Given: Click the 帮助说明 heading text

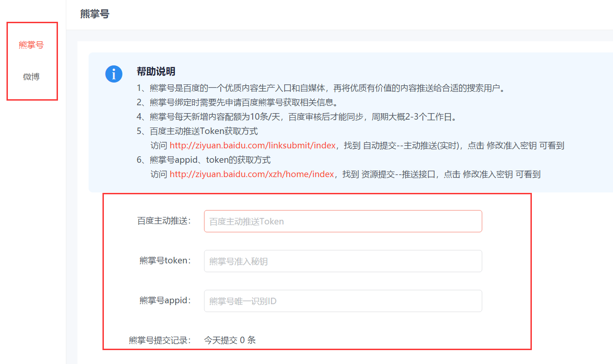Looking at the screenshot, I should pos(156,71).
